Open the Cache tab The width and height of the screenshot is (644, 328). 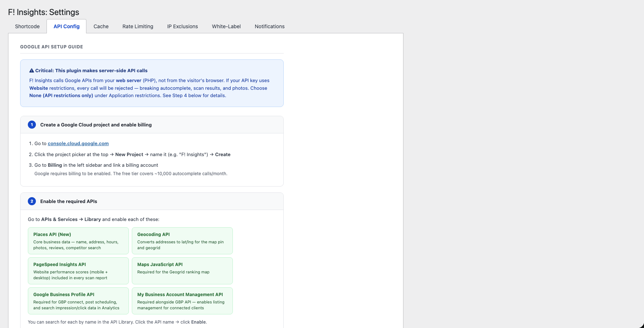click(101, 26)
